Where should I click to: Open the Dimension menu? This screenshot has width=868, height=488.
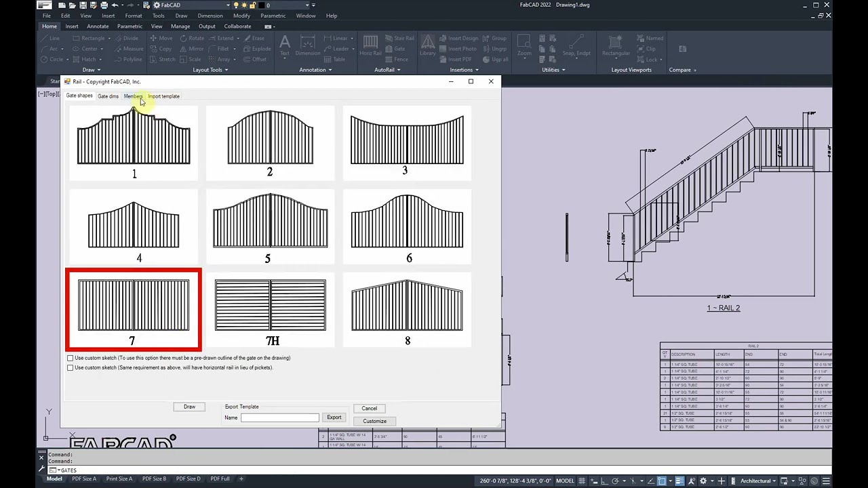(x=210, y=16)
